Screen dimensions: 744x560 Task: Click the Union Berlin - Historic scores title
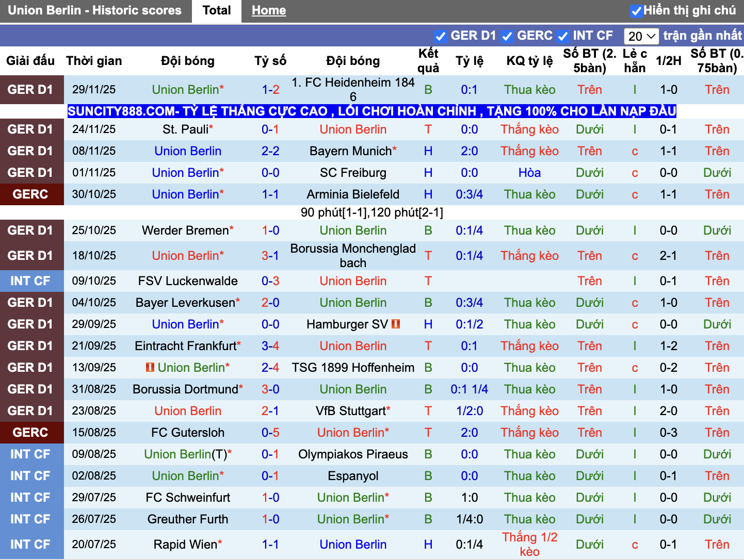click(x=94, y=11)
